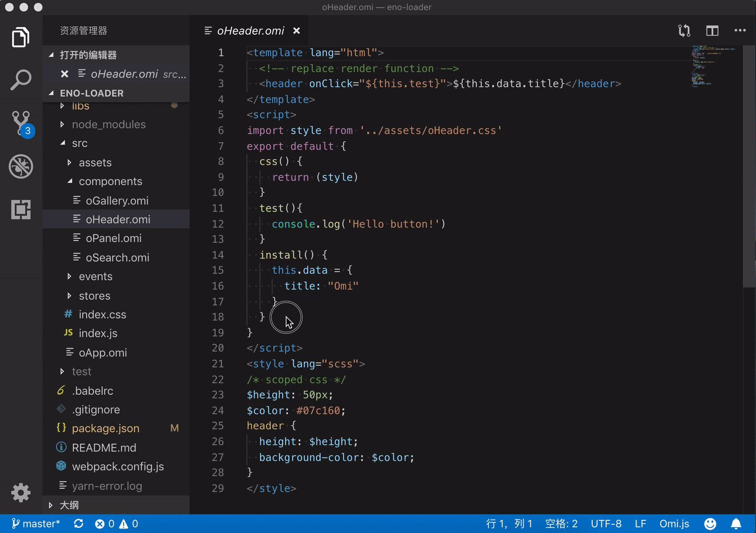This screenshot has width=756, height=533.
Task: Click the master* git branch indicator
Action: (36, 524)
